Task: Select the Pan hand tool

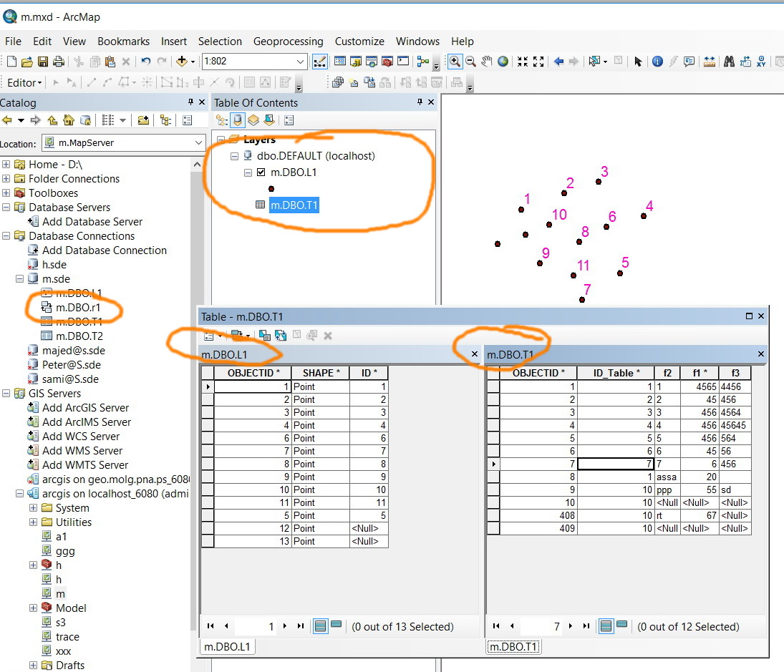Action: coord(486,62)
